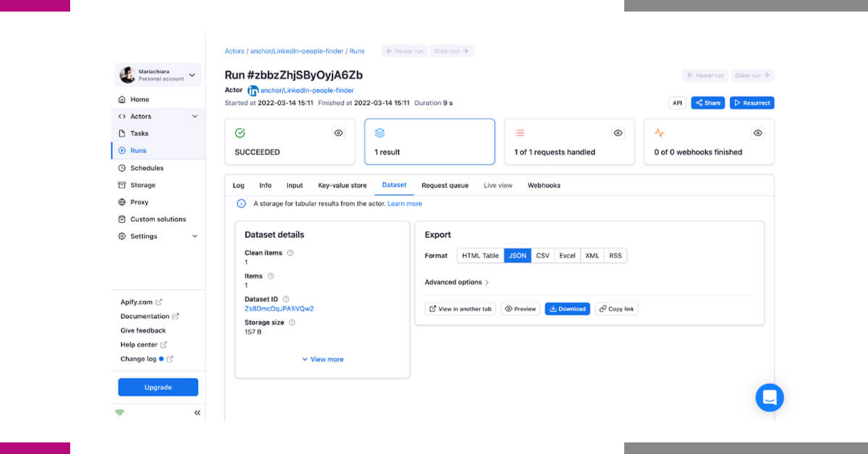Open the Documentation link
Screen dimensions: 868x454
pyautogui.click(x=150, y=317)
